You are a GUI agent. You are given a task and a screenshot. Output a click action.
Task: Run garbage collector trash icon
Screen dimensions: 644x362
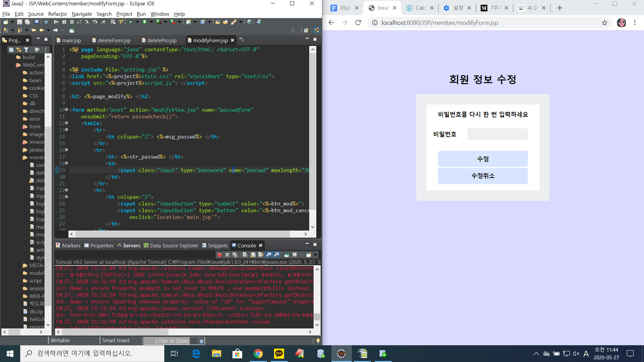(x=201, y=341)
